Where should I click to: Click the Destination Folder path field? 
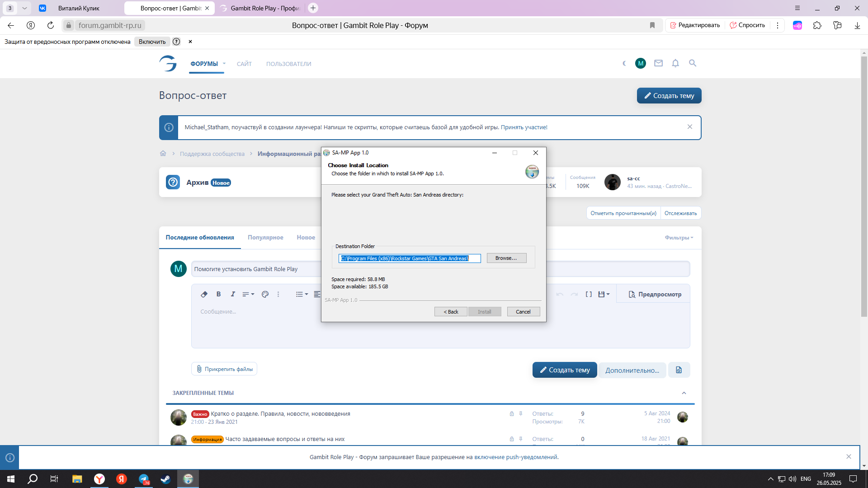coord(410,258)
